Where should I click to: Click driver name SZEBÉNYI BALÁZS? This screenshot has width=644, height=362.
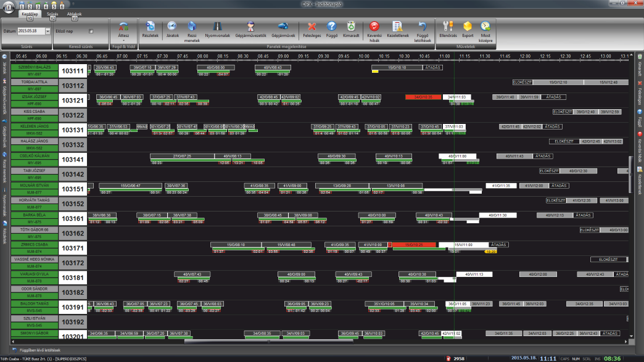35,67
